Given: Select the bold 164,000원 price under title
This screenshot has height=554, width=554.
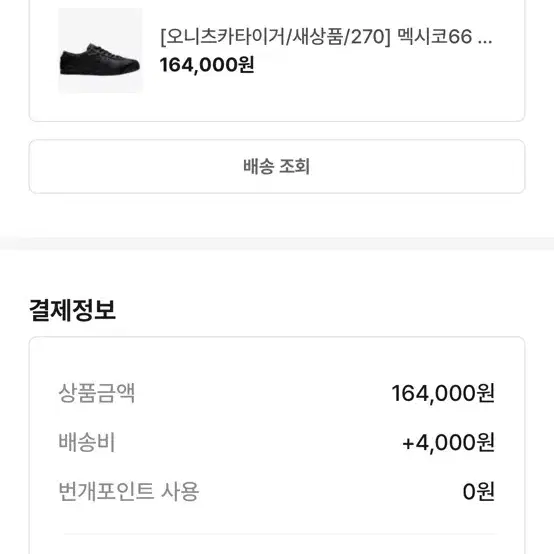Looking at the screenshot, I should 207,65.
